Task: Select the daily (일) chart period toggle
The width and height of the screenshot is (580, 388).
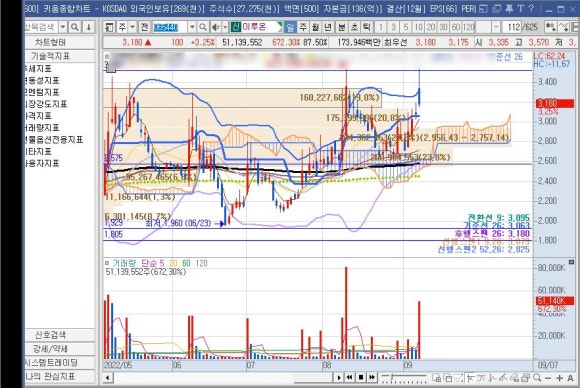Action: click(290, 27)
